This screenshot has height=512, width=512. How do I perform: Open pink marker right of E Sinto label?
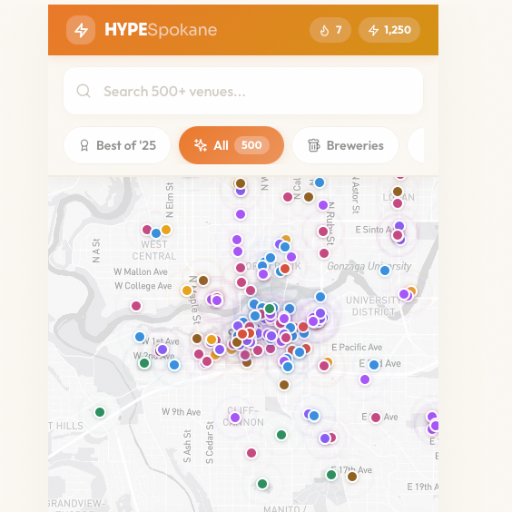click(397, 235)
